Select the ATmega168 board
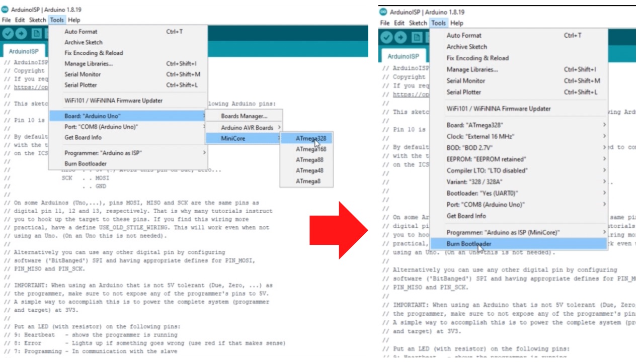Image resolution: width=644 pixels, height=362 pixels. (x=306, y=149)
